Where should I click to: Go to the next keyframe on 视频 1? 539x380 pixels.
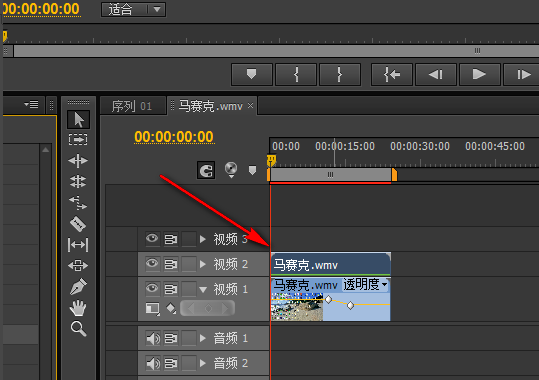click(x=225, y=308)
